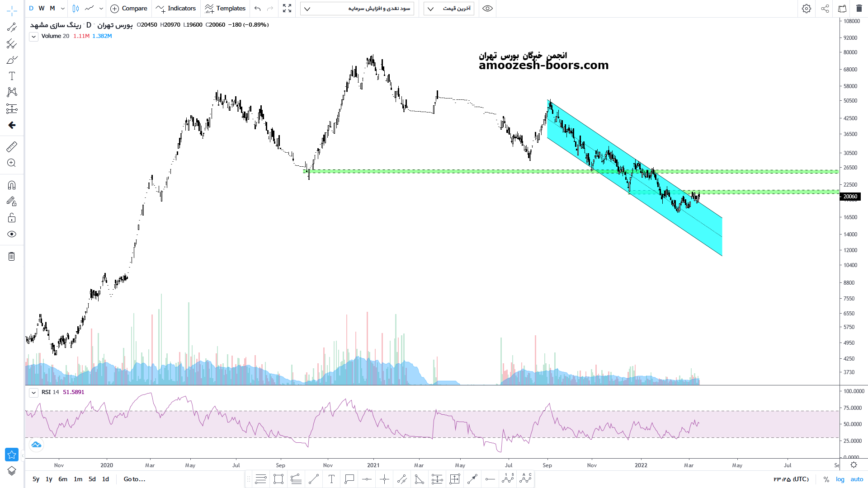Open the Templates menu

tap(225, 9)
